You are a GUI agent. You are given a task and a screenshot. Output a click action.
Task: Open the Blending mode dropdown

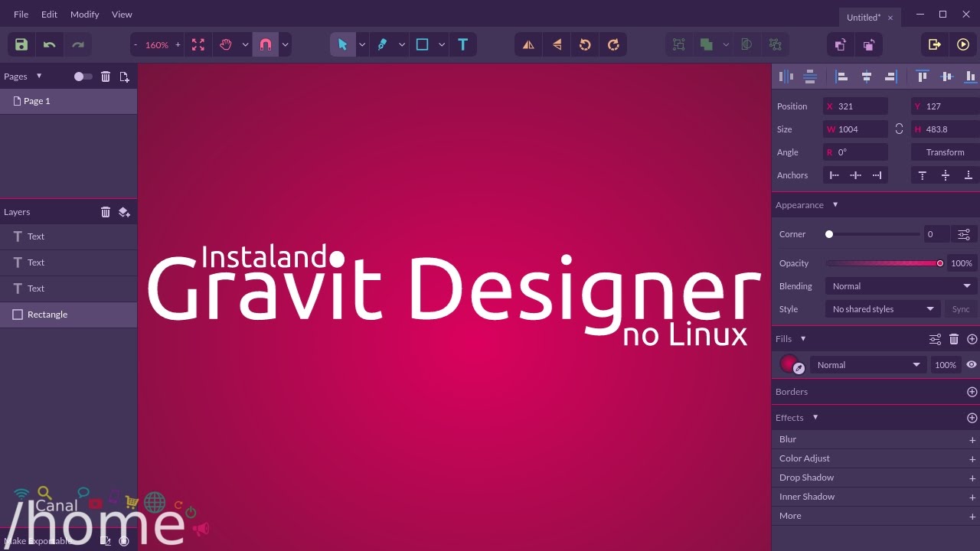click(900, 285)
